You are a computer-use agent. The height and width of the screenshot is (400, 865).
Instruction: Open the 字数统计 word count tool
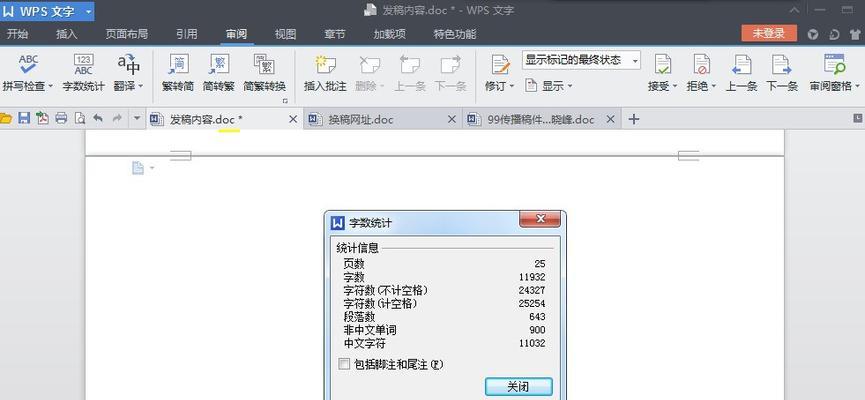(83, 73)
